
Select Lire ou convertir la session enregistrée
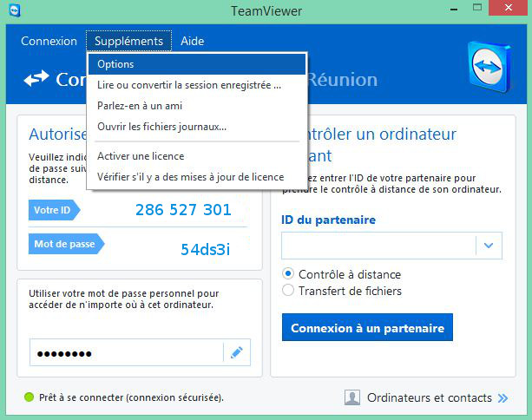tap(197, 85)
